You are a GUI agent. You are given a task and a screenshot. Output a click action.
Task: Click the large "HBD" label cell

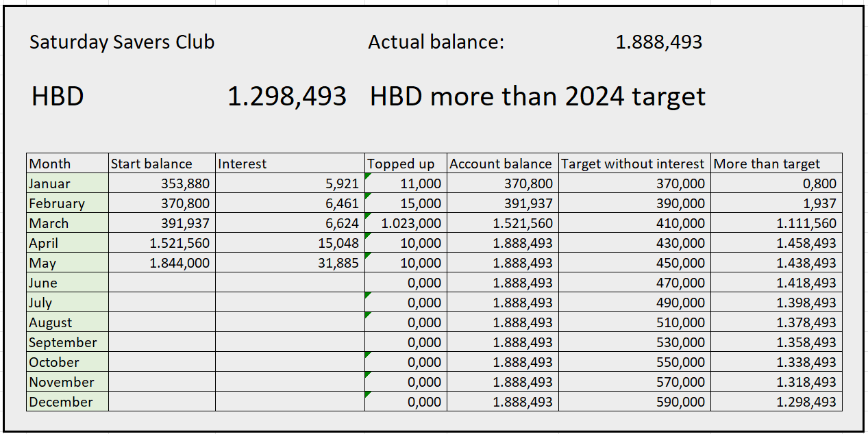[58, 97]
